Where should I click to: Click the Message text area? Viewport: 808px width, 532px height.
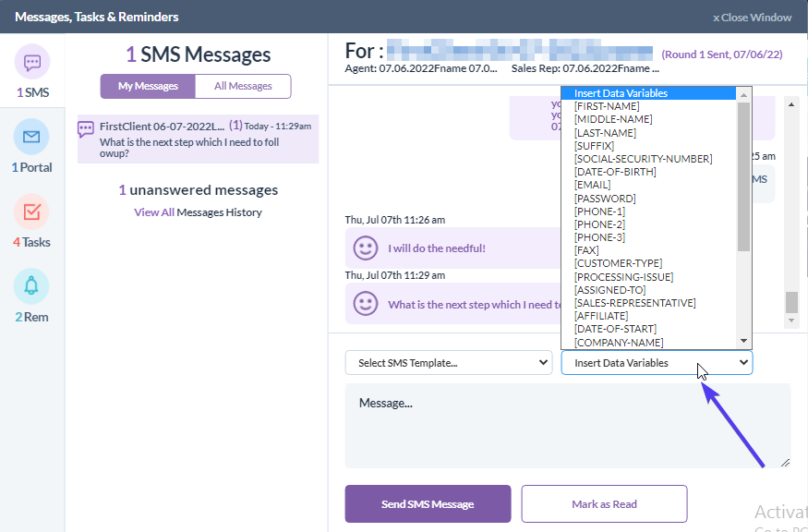567,426
